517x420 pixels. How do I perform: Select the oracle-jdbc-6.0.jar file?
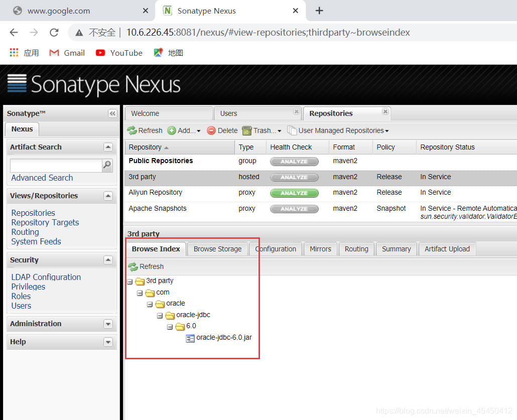[219, 338]
